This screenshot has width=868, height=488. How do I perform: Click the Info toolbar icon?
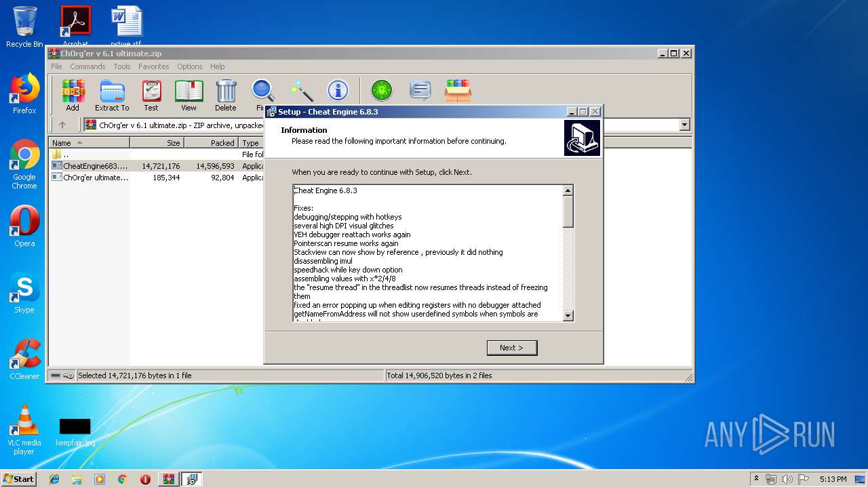click(338, 90)
